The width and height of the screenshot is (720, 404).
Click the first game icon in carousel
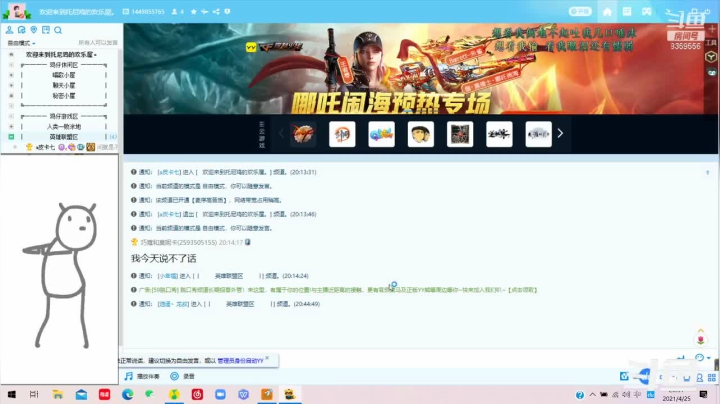tap(303, 134)
